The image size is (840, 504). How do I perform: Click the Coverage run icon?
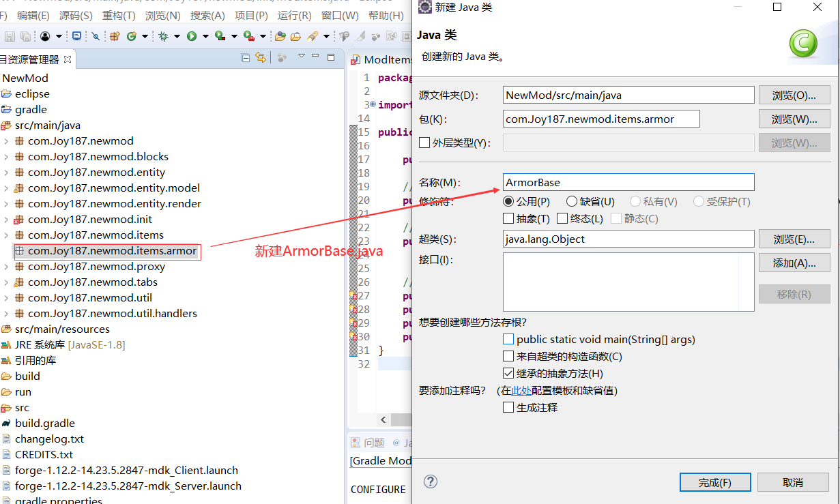coord(220,36)
